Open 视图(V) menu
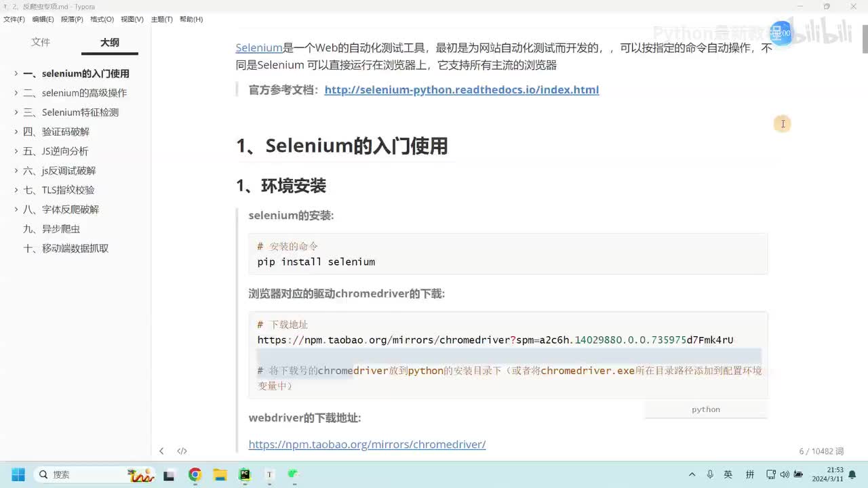868x488 pixels. [132, 19]
